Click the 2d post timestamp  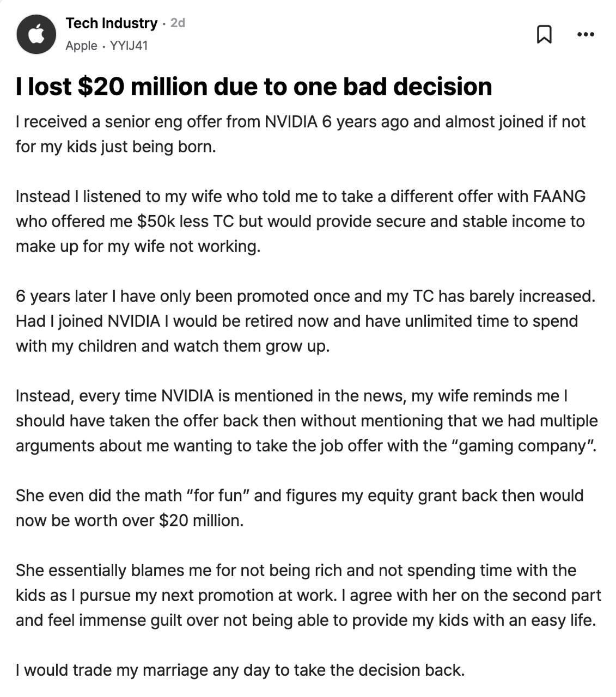[x=178, y=23]
